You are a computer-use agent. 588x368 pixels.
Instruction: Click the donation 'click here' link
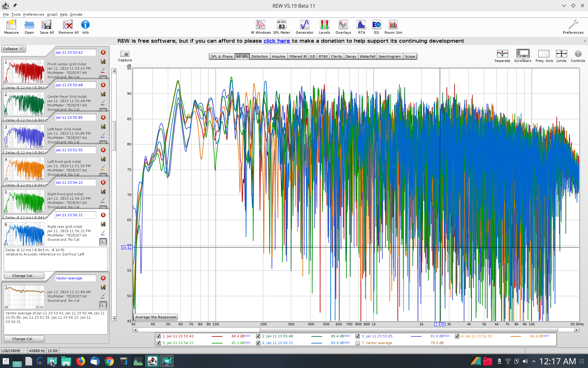277,41
